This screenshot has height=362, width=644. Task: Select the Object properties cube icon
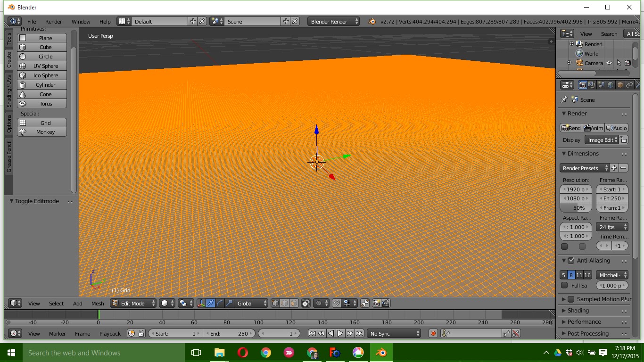click(619, 84)
